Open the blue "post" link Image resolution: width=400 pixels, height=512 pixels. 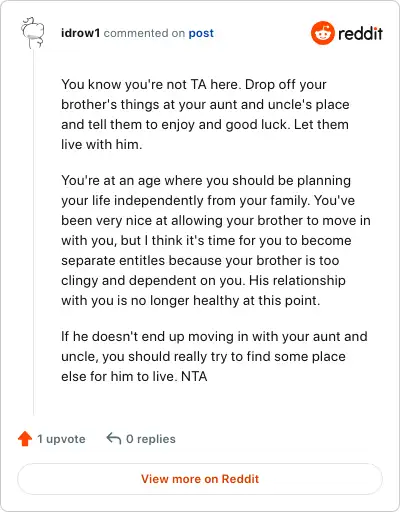(x=201, y=33)
